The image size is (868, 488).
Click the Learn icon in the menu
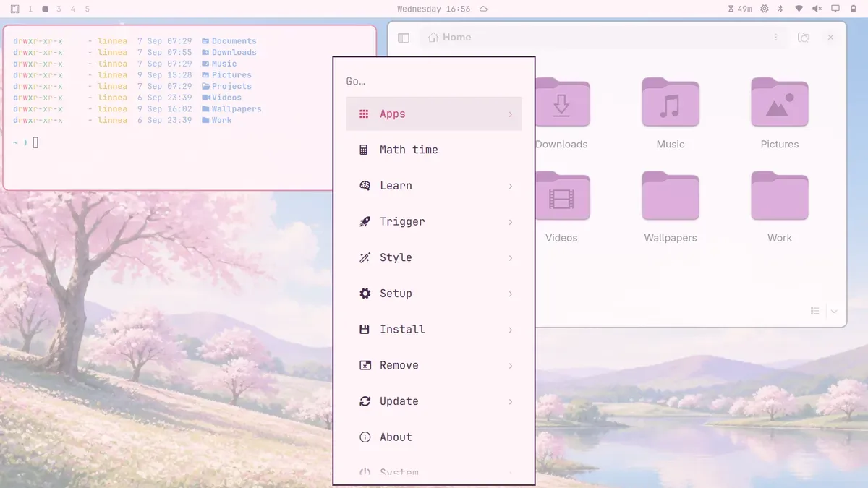pyautogui.click(x=365, y=186)
